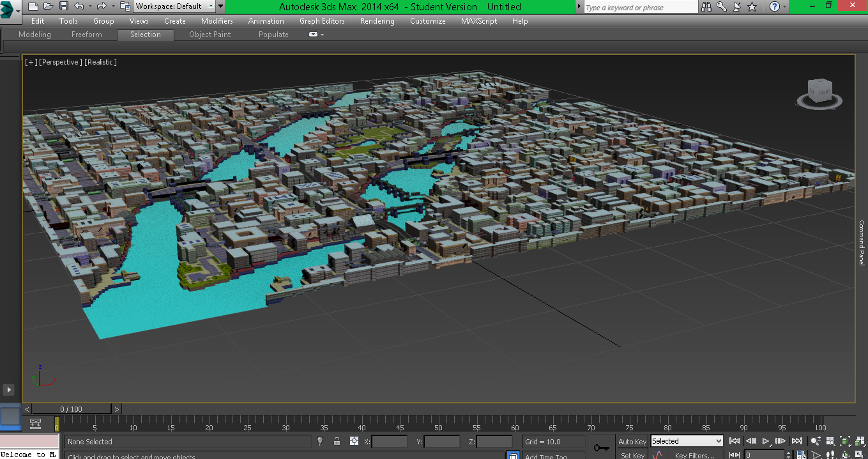Open Favorites star icon
Viewport: 868px width, 459px height.
point(752,7)
